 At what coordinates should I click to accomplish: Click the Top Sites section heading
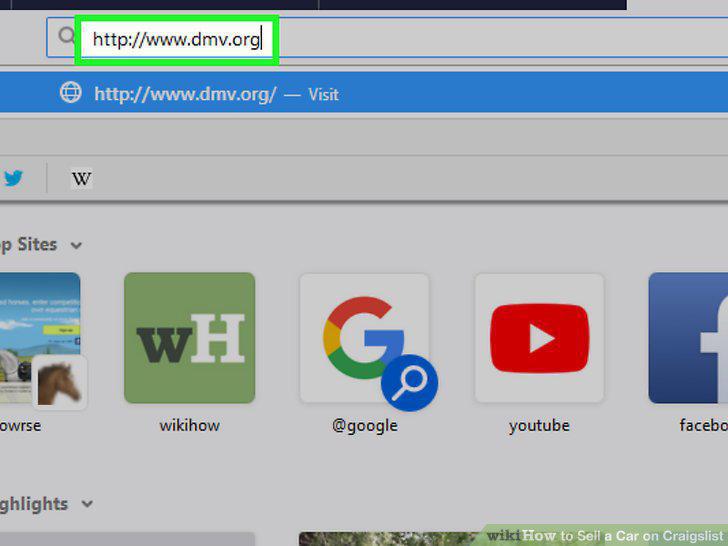[29, 245]
